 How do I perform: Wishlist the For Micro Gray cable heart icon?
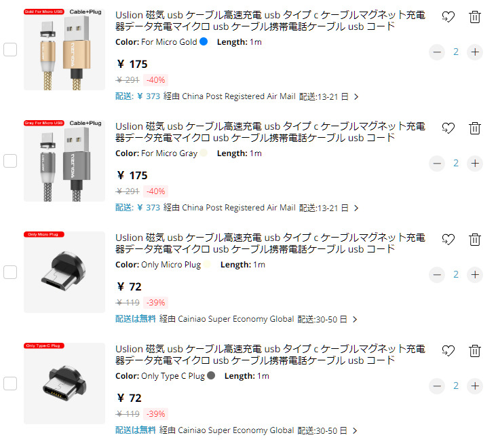(x=448, y=128)
